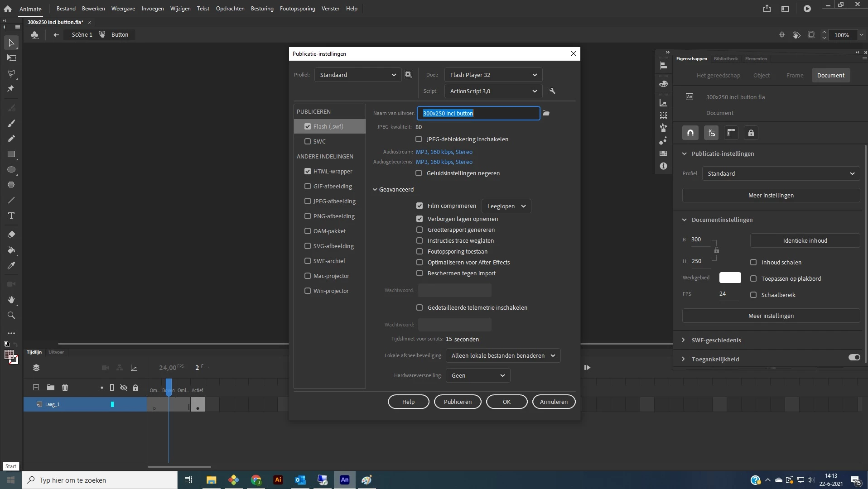Select the Zoom magnifier tool
This screenshot has height=489, width=868.
(x=11, y=315)
